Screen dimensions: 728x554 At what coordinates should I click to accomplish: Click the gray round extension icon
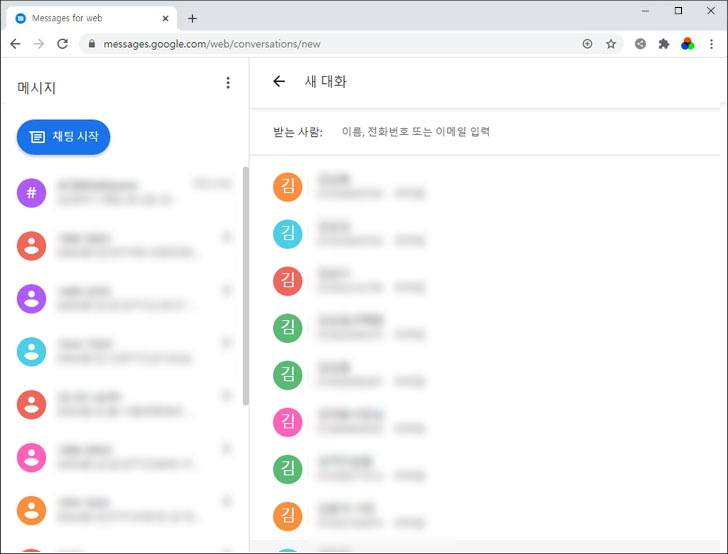pyautogui.click(x=640, y=44)
